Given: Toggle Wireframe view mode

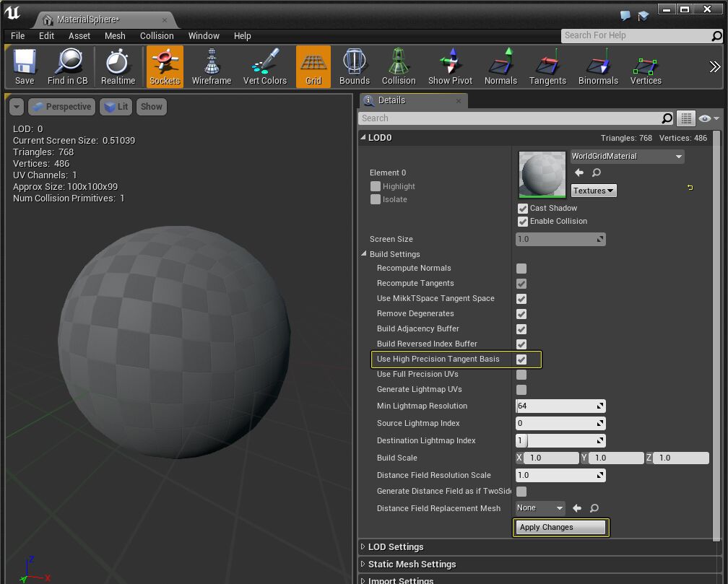Looking at the screenshot, I should click(x=211, y=66).
